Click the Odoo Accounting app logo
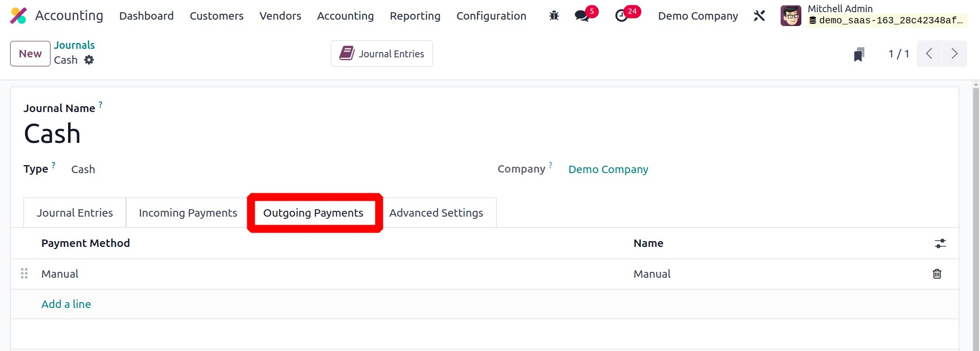 [x=18, y=16]
